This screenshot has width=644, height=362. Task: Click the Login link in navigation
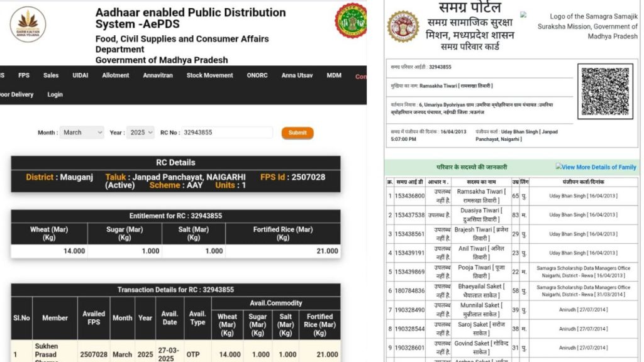[55, 95]
